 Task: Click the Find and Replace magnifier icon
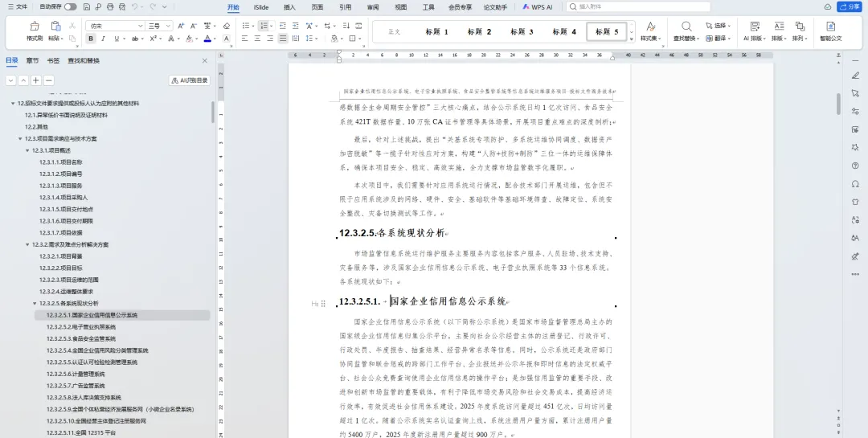(686, 26)
